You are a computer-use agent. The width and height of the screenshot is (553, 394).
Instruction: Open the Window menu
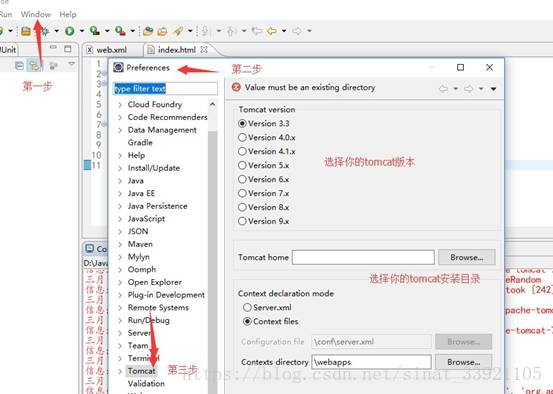tap(36, 14)
